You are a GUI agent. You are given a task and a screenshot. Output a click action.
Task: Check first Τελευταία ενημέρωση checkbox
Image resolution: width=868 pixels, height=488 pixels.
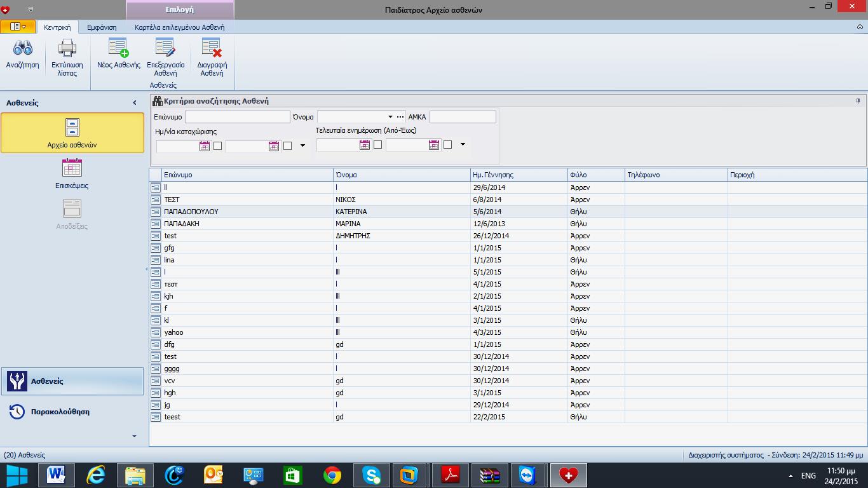(x=377, y=145)
